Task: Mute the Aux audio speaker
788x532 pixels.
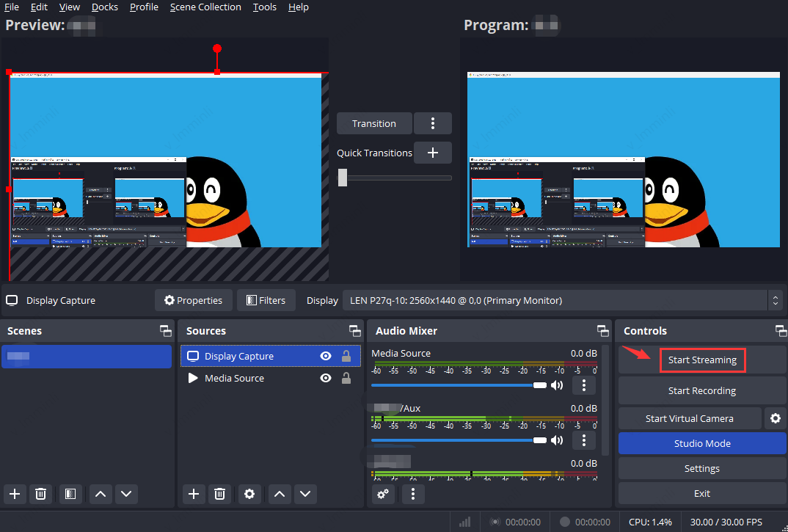Action: point(557,440)
